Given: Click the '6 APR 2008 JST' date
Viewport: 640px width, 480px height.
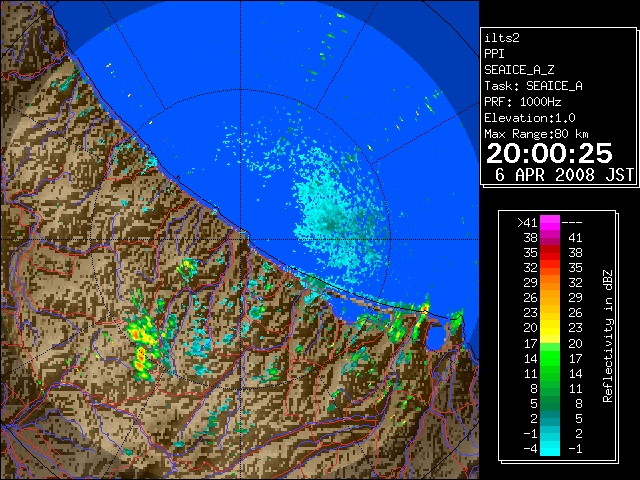Looking at the screenshot, I should 564,175.
